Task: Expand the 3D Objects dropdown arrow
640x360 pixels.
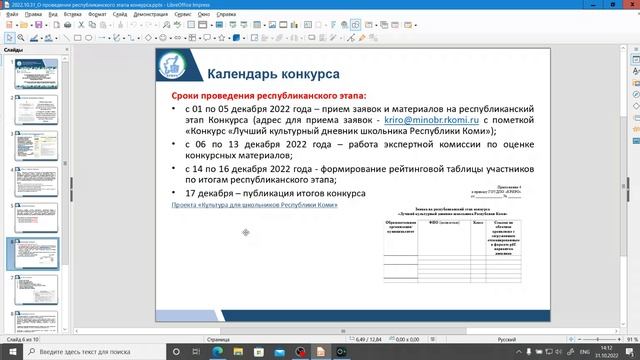Action: (244, 38)
